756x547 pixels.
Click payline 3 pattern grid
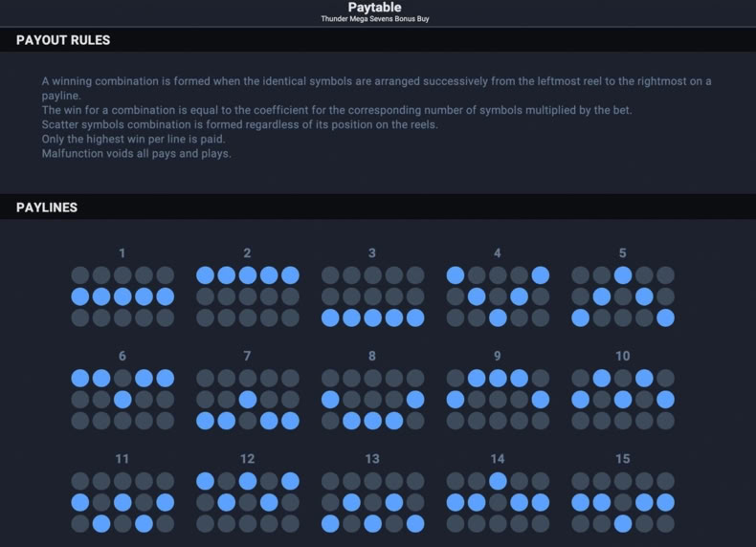[x=372, y=296]
